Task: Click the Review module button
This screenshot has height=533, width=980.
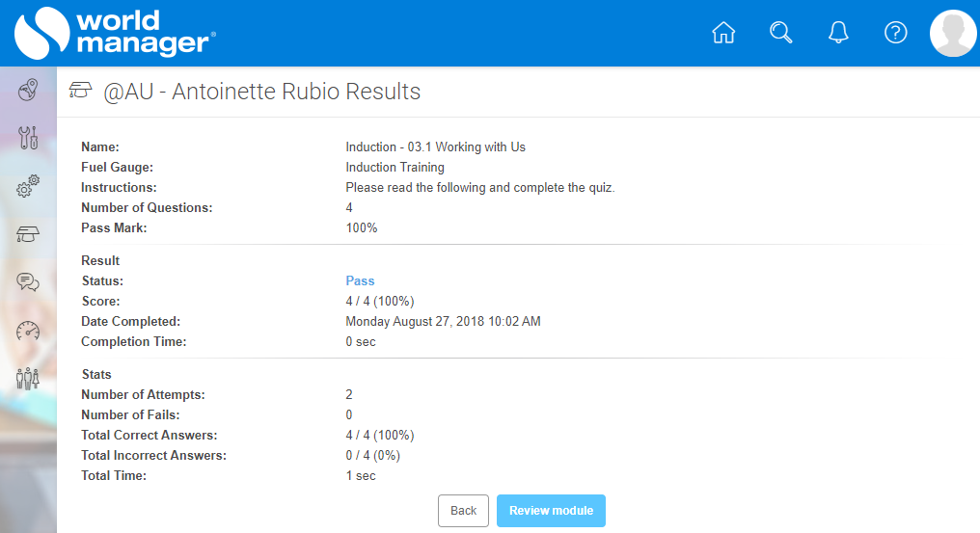Action: (551, 511)
